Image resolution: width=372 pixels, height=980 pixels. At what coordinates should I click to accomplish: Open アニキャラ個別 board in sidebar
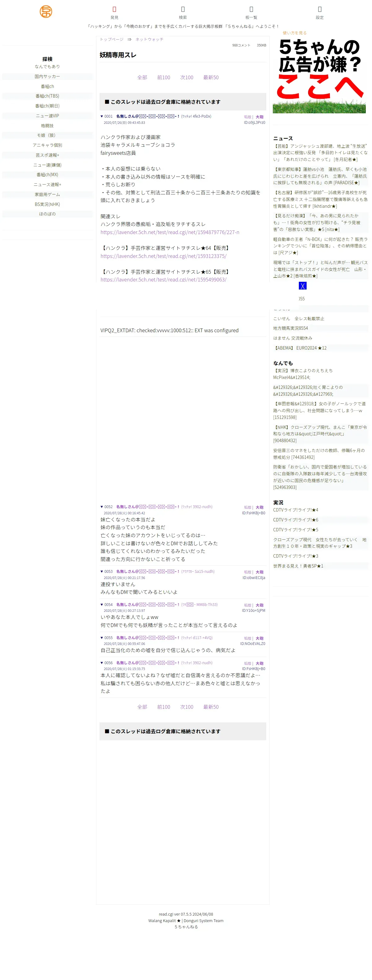click(47, 145)
